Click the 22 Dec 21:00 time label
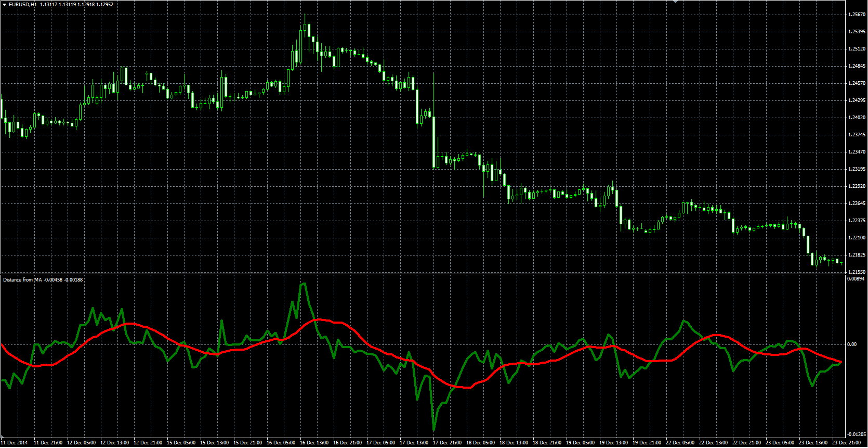Screen dimensions: 868x448 [746, 443]
